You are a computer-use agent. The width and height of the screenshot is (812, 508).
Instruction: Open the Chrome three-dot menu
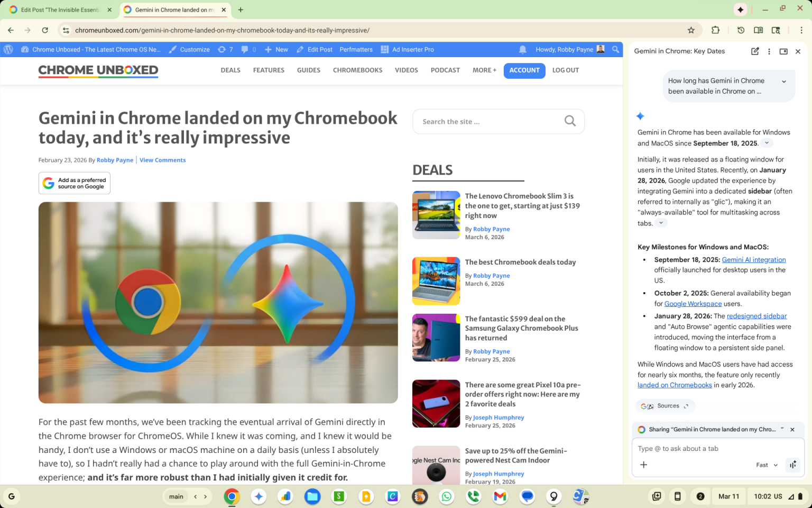click(x=801, y=30)
